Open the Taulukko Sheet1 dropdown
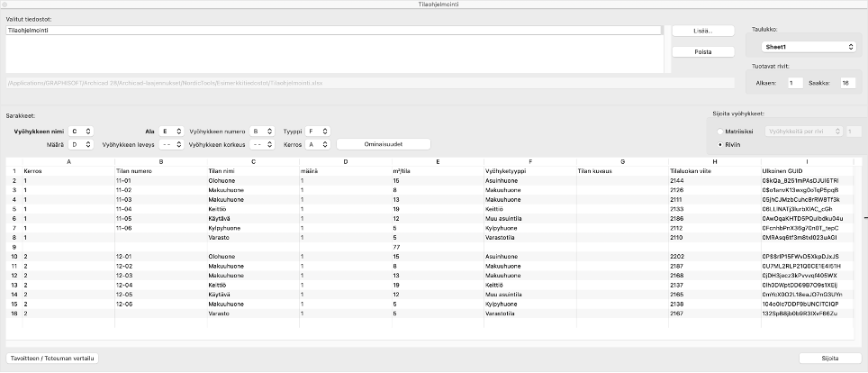 pos(806,46)
